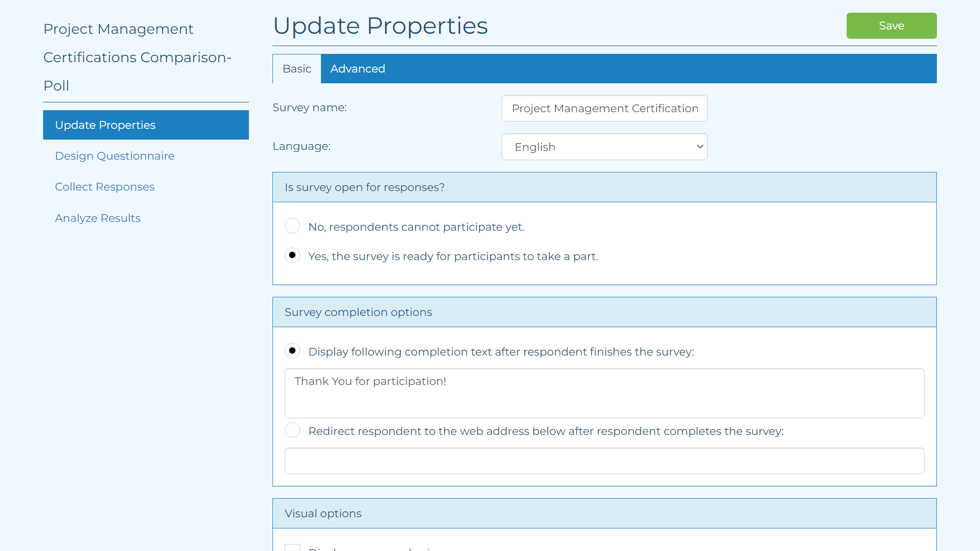Open the Analyze Results page
980x551 pixels.
click(98, 218)
